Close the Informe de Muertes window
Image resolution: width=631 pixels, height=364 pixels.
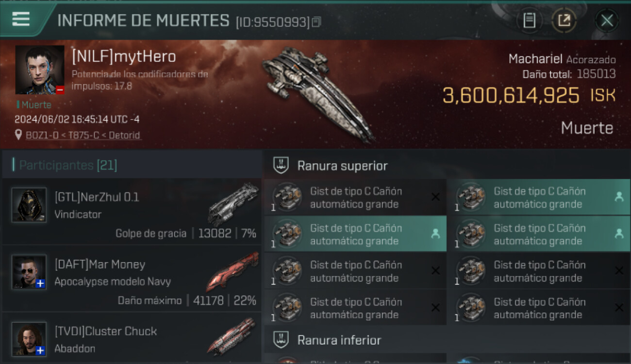click(607, 20)
